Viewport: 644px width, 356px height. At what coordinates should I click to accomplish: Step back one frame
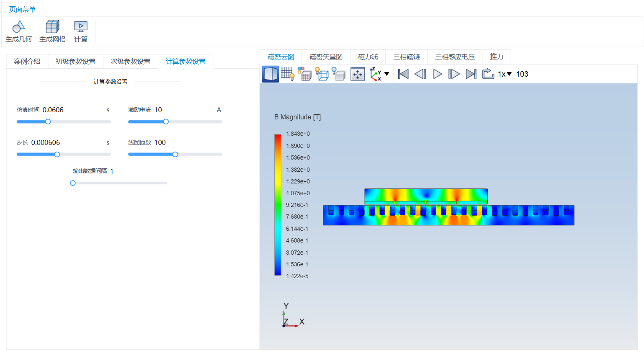coord(420,74)
